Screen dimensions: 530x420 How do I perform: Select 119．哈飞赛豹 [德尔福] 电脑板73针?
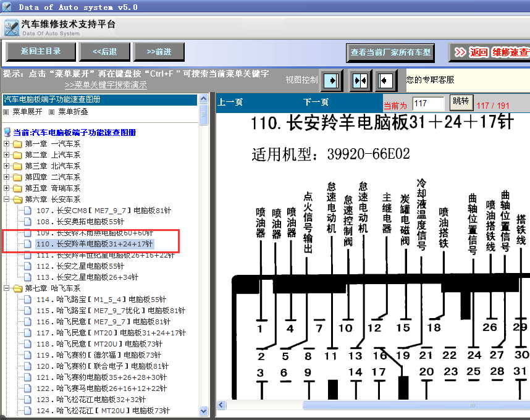99,355
